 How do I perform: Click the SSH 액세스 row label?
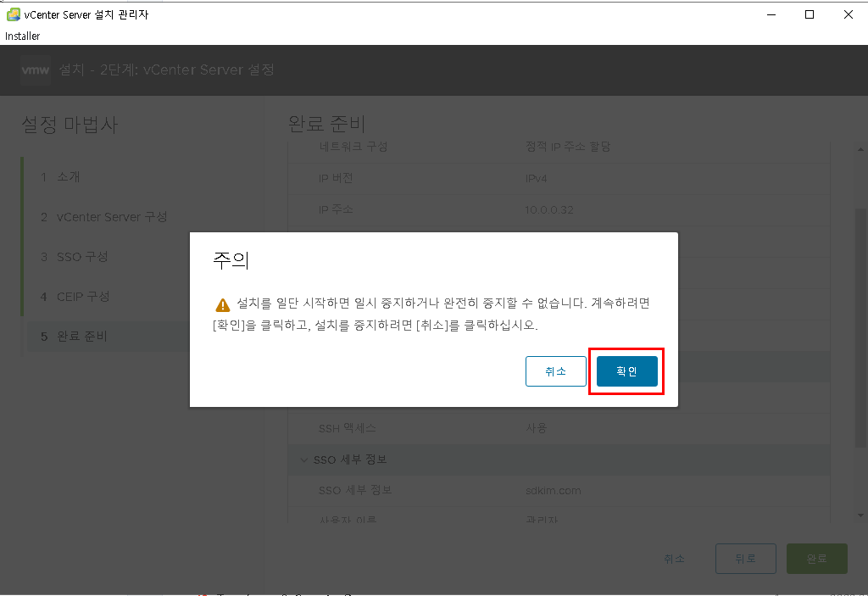point(347,428)
